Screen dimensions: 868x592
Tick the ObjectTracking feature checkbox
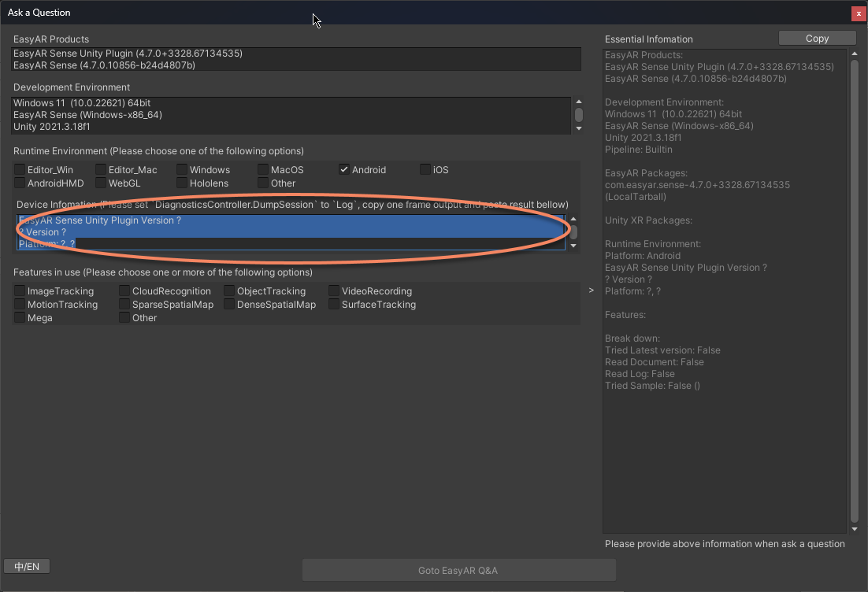(x=229, y=291)
